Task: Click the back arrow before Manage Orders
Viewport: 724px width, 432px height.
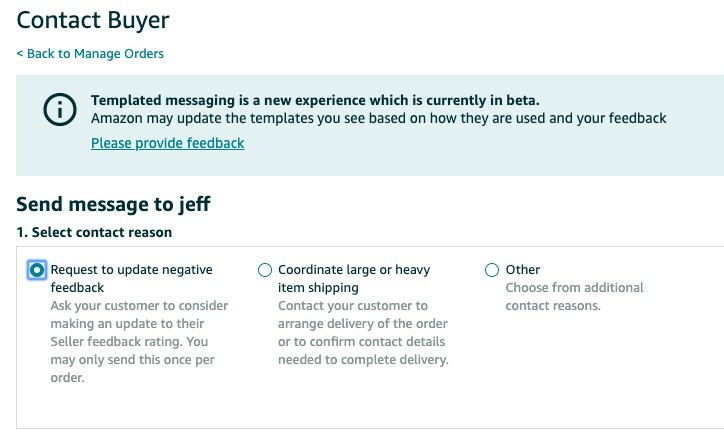Action: 20,54
